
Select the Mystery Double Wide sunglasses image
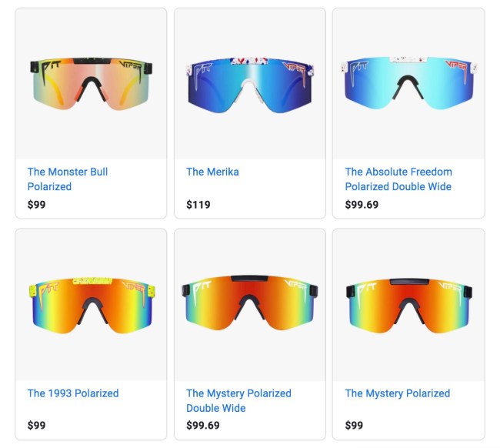tap(250, 303)
